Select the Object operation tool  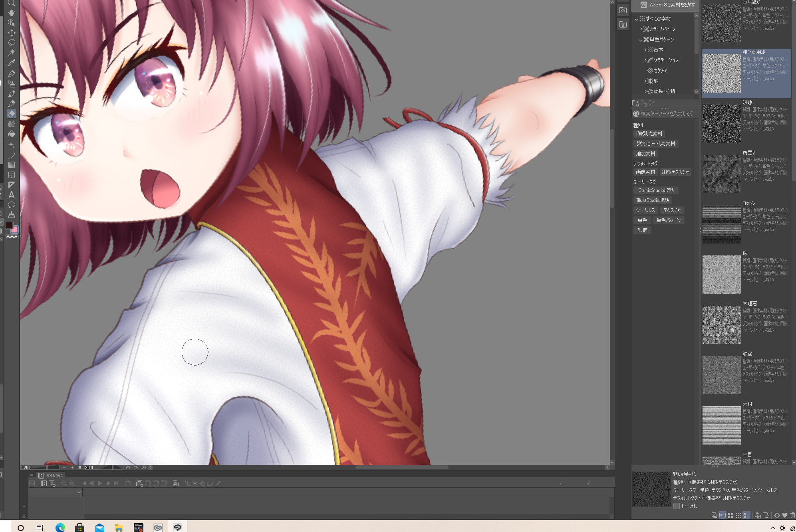point(12,23)
